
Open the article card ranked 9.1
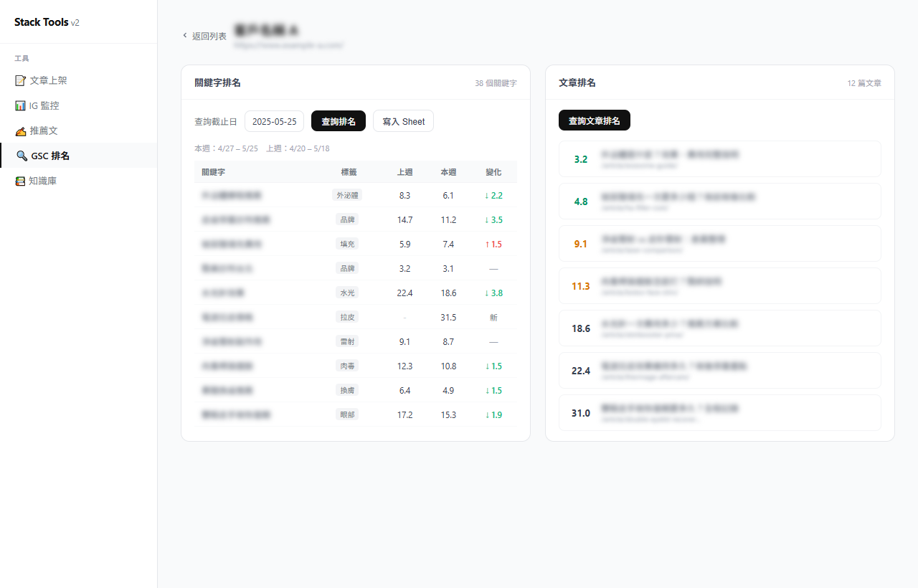(720, 243)
